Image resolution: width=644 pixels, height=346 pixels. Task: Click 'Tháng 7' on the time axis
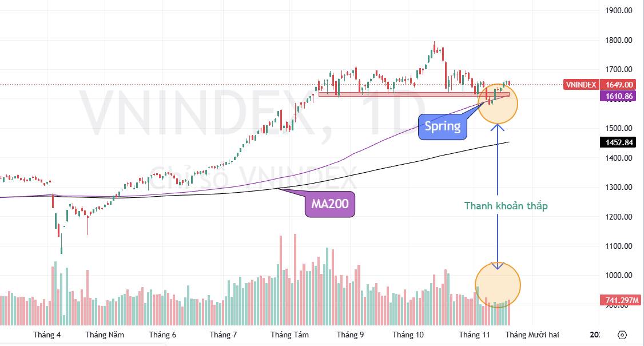coord(223,335)
